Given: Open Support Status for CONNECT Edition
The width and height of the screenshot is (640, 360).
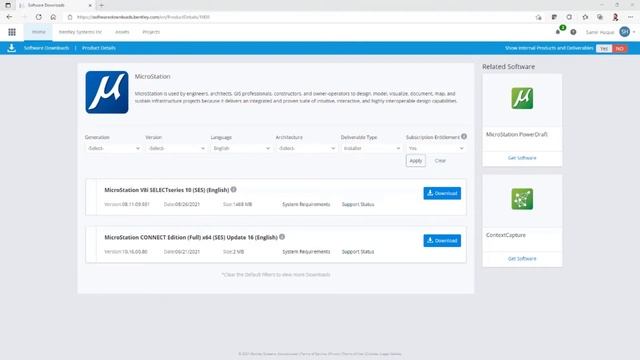Looking at the screenshot, I should [x=358, y=251].
